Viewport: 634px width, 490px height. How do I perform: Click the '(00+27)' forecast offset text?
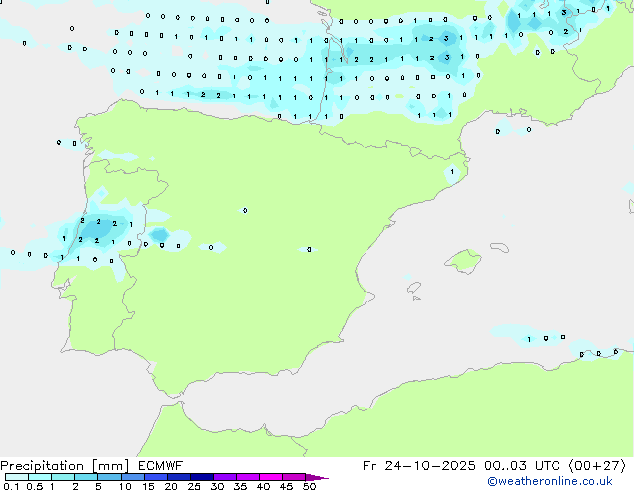click(597, 466)
